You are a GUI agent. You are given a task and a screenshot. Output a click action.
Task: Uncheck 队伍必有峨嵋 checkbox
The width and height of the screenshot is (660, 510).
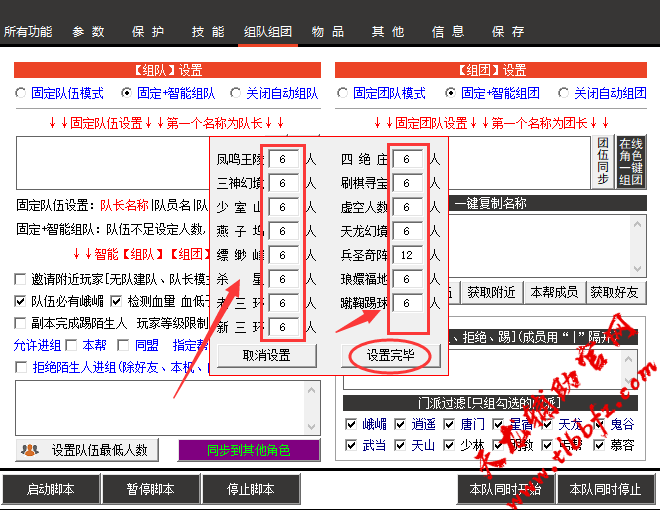point(20,301)
